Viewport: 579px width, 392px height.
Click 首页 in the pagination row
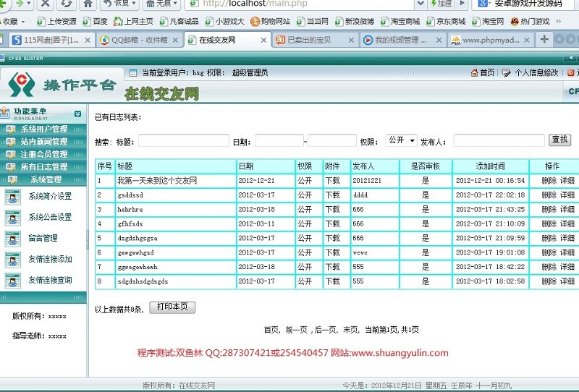271,330
